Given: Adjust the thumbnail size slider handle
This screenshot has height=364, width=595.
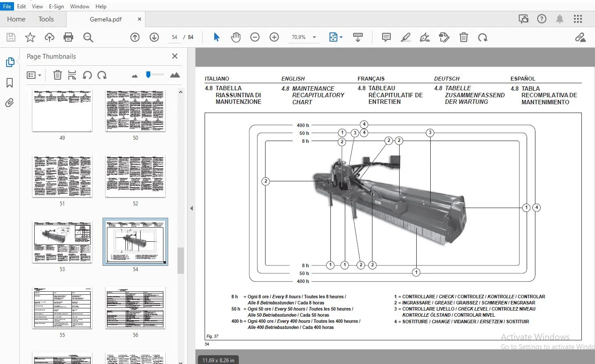Looking at the screenshot, I should [149, 74].
